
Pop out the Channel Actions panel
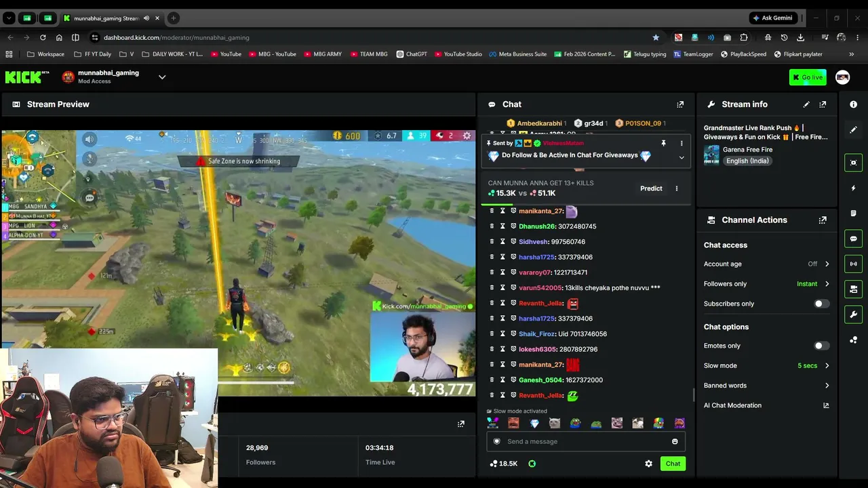[823, 220]
